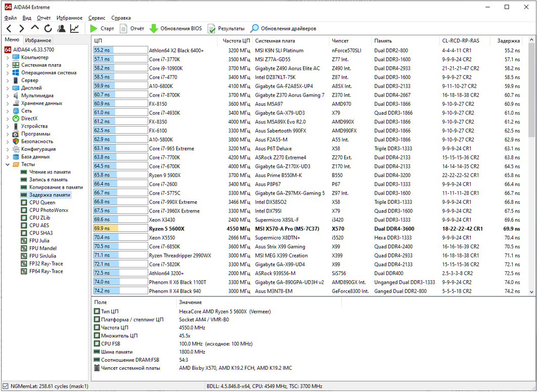Select the Core i9-10900K result row
Image resolution: width=537 pixels, height=392 pixels.
[308, 68]
